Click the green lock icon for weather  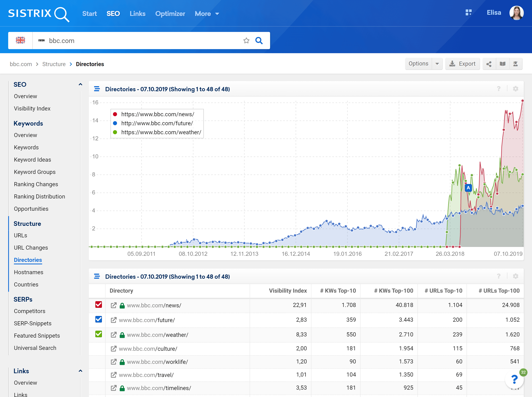122,335
